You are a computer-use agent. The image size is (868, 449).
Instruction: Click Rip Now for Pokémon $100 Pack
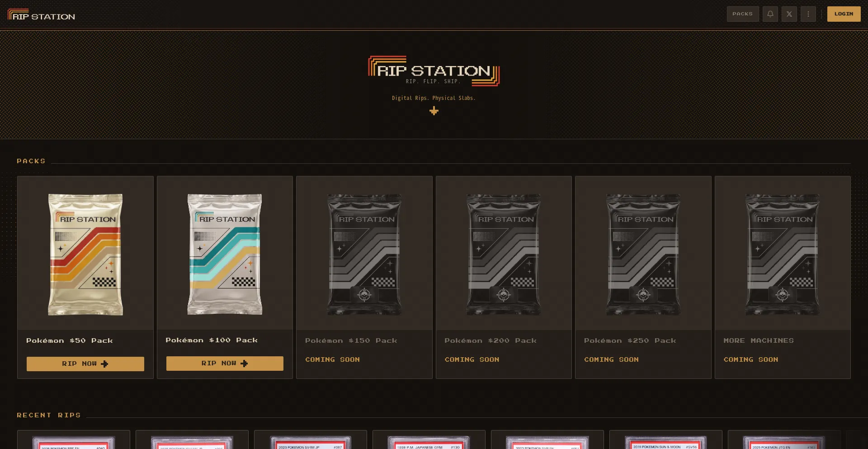225,364
